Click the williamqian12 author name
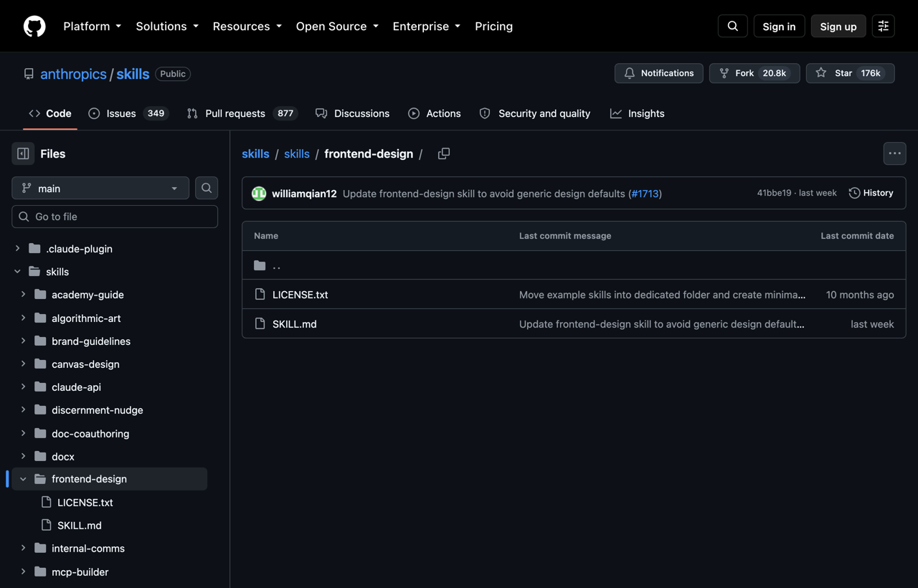 click(304, 194)
